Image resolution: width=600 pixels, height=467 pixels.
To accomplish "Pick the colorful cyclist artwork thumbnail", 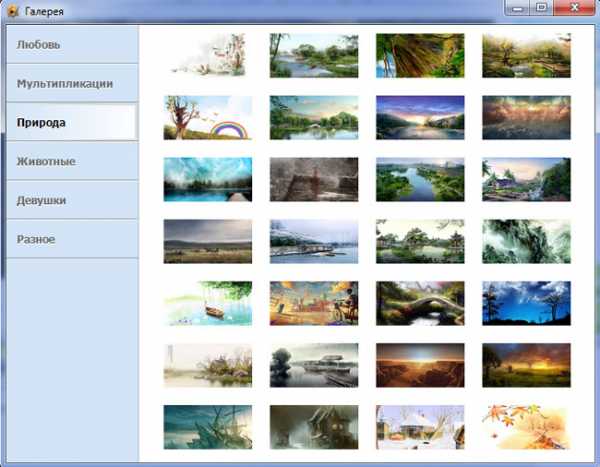I will pos(314,303).
